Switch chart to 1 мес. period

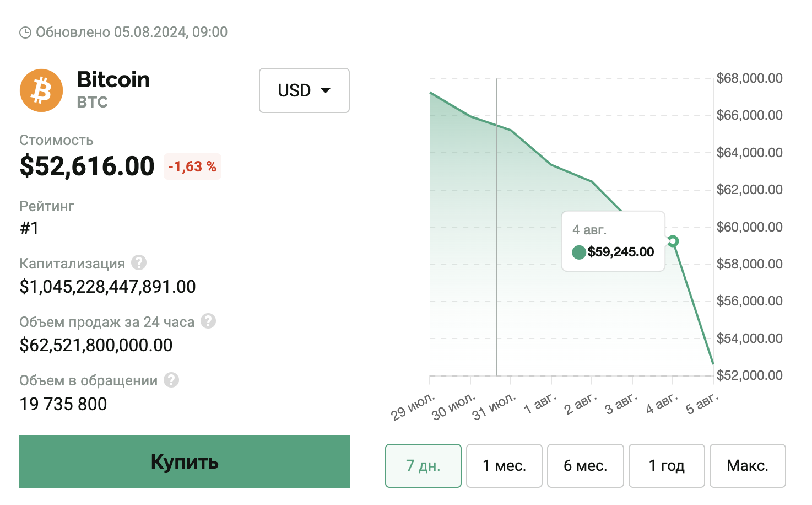coord(504,466)
